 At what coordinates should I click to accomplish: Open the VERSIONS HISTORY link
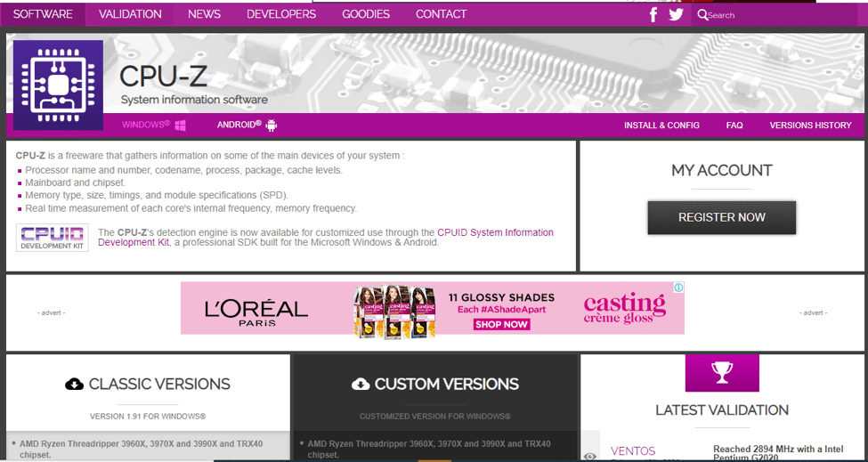810,126
